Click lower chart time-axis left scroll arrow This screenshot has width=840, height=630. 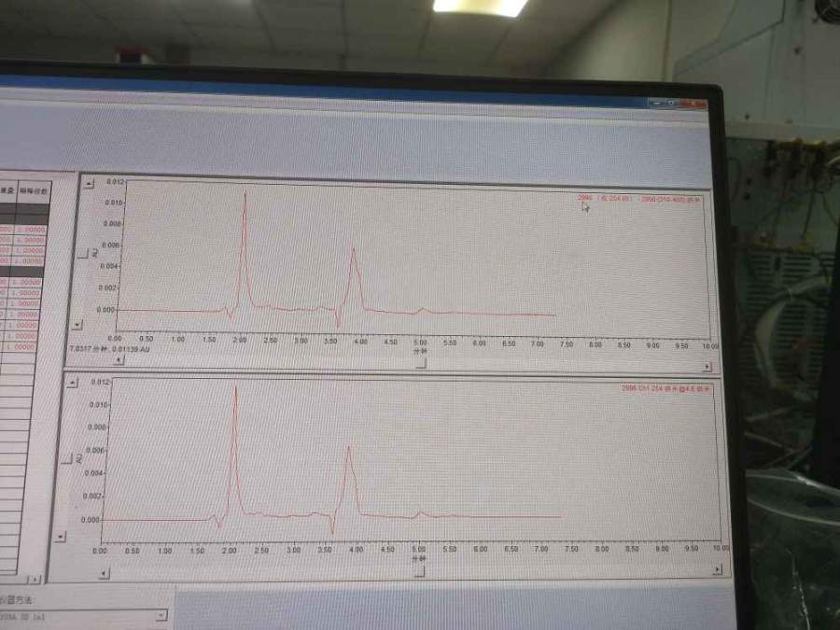click(104, 573)
